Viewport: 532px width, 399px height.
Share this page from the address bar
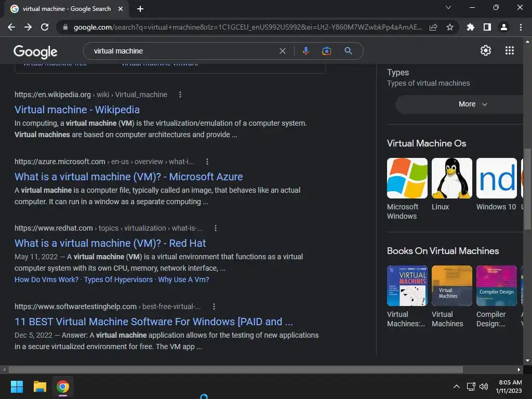coord(433,27)
